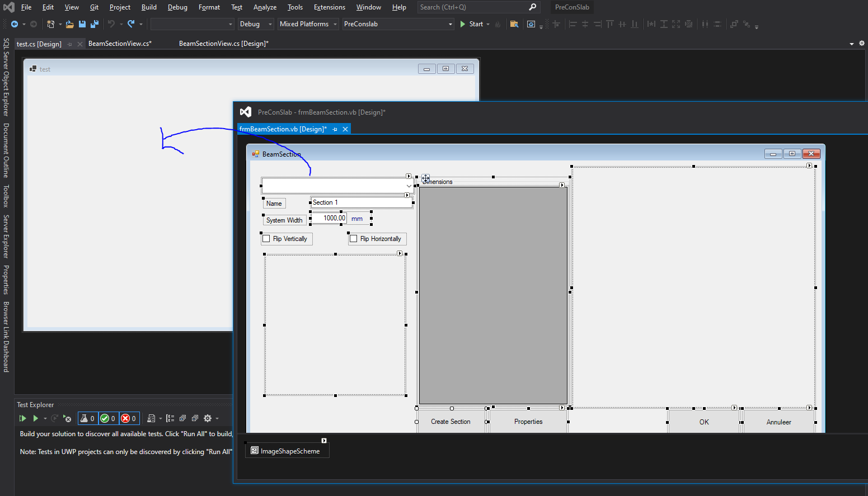Click the Repeat Last Run icon
Viewport: 868px width, 496px height.
pos(54,418)
